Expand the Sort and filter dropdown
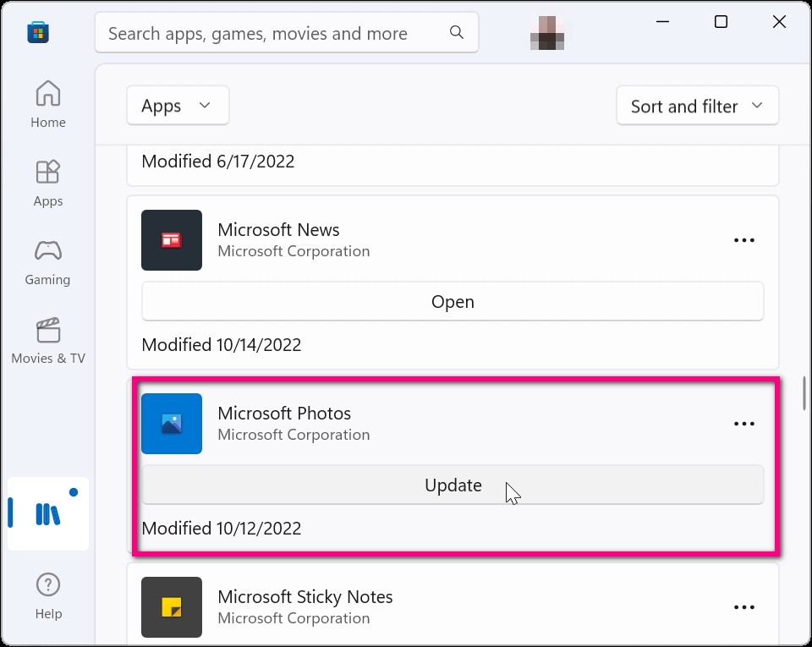 [697, 106]
